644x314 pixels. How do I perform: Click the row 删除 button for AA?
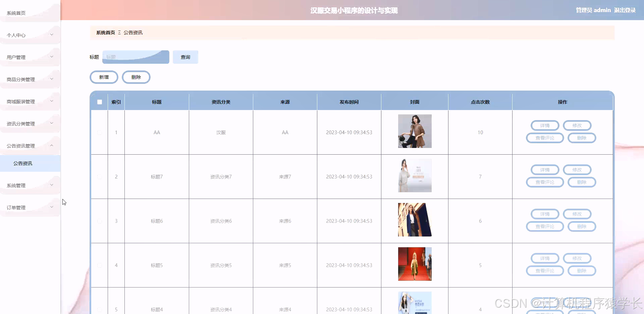(x=582, y=138)
